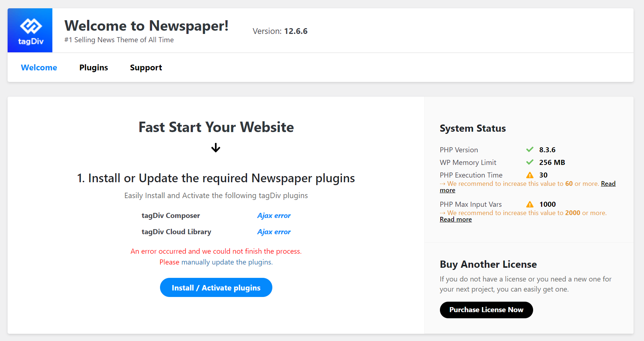Click the 'tagDiv Cloud Library' plugin name
The height and width of the screenshot is (341, 644).
coord(176,232)
